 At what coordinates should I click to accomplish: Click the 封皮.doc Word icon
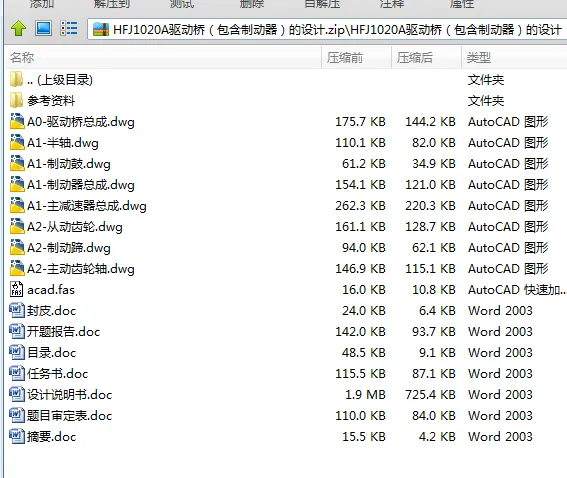pyautogui.click(x=17, y=310)
